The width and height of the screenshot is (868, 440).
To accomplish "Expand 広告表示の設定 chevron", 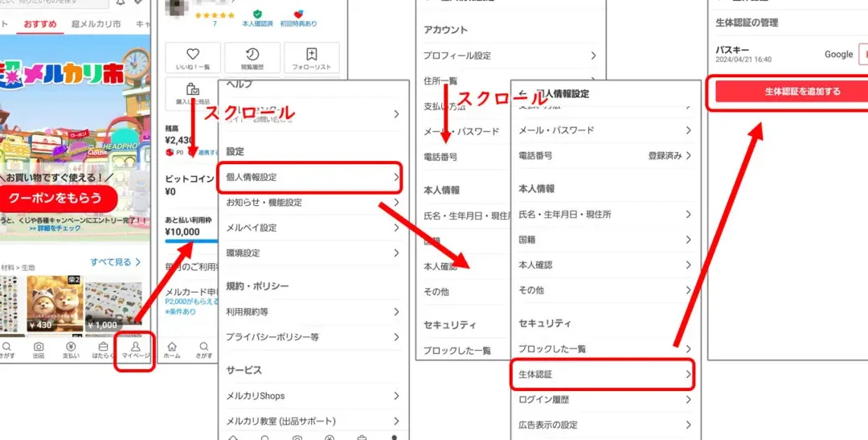I will [689, 425].
